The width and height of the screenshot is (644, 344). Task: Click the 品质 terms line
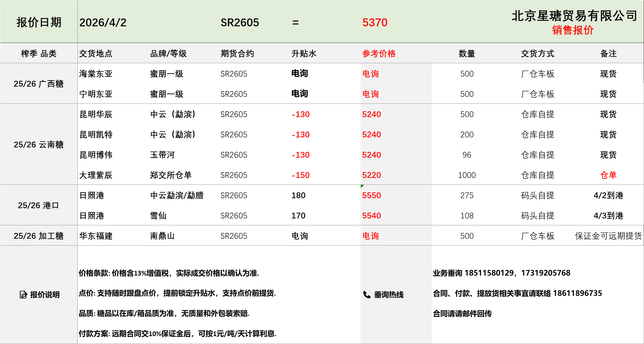(164, 313)
